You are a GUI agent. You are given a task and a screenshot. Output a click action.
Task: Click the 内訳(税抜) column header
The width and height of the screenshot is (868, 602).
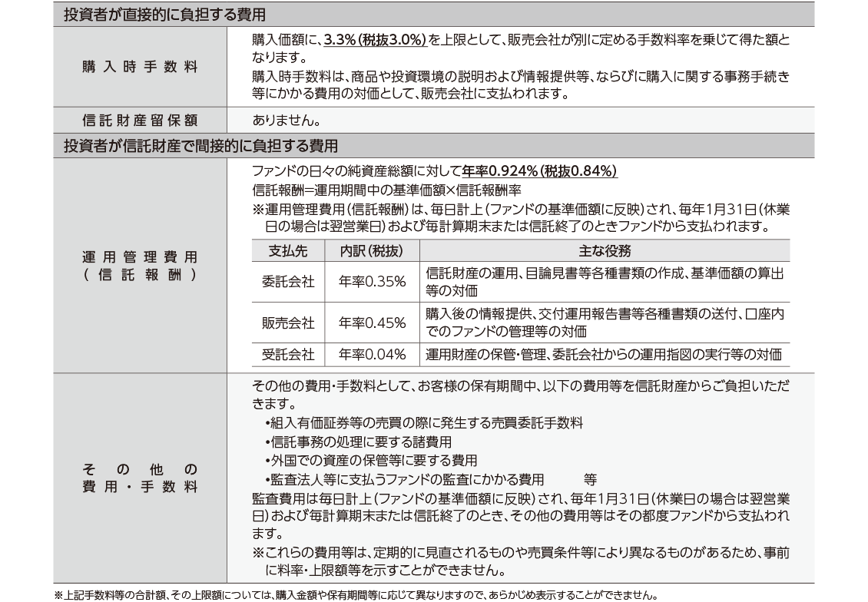(x=372, y=251)
